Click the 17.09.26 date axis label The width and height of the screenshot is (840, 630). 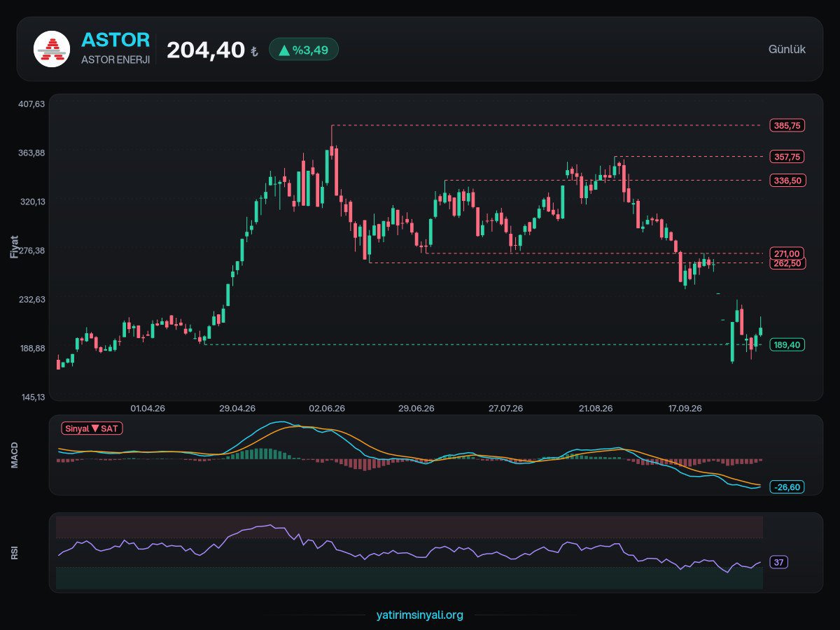tap(685, 408)
